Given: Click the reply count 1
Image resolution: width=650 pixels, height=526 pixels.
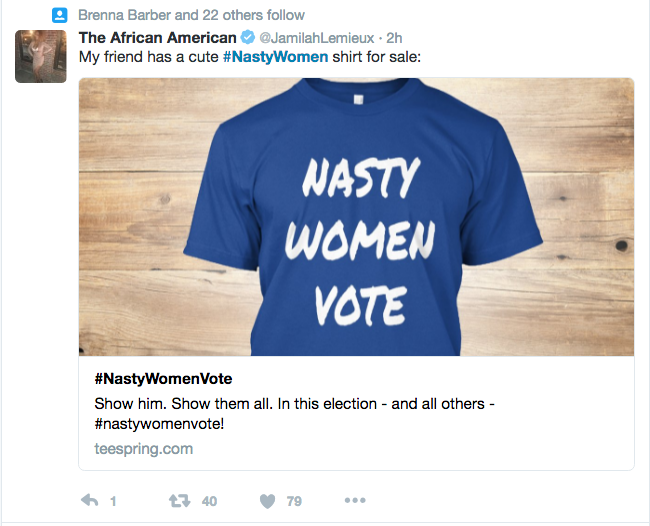Looking at the screenshot, I should 113,501.
